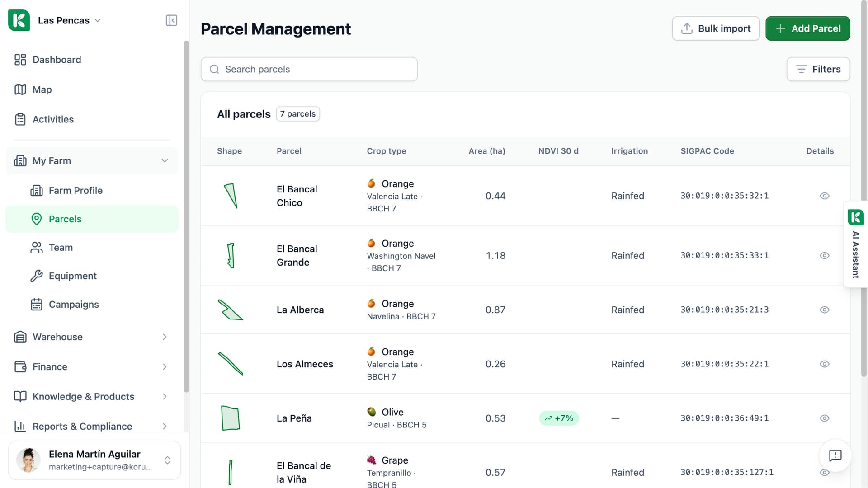Click the Koru logo icon at top left
Screen dimensions: 868x488
(x=19, y=20)
